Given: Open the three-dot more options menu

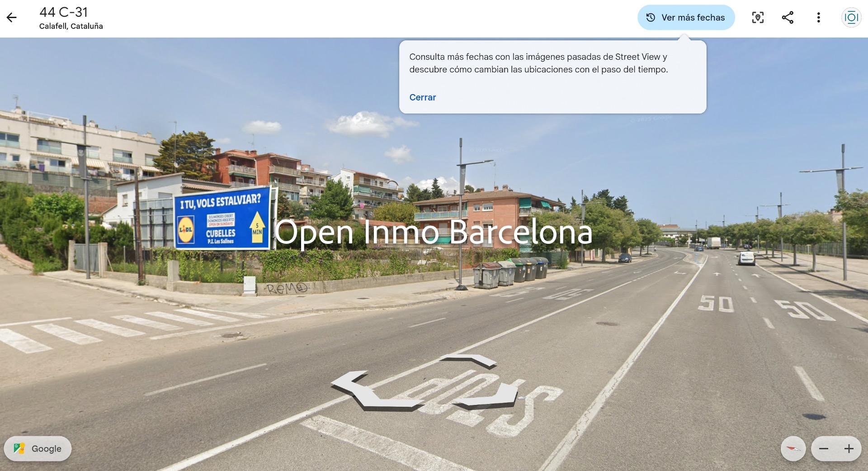Looking at the screenshot, I should [818, 18].
